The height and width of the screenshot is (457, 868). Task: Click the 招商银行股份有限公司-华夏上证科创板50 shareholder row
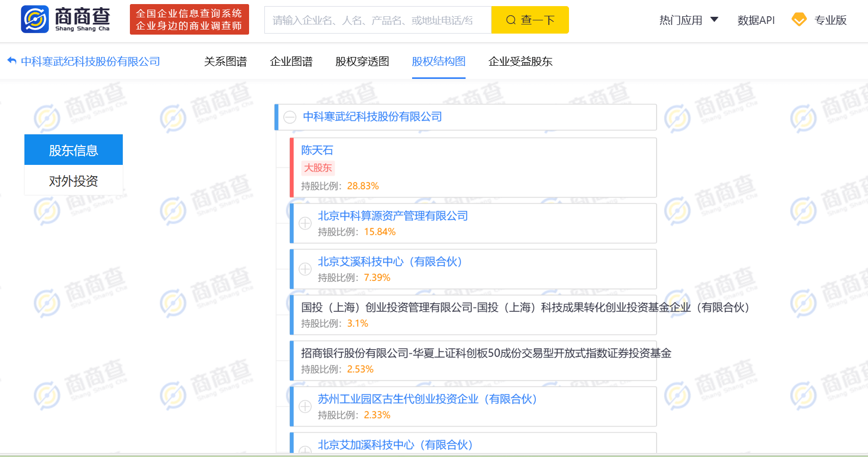click(473, 360)
